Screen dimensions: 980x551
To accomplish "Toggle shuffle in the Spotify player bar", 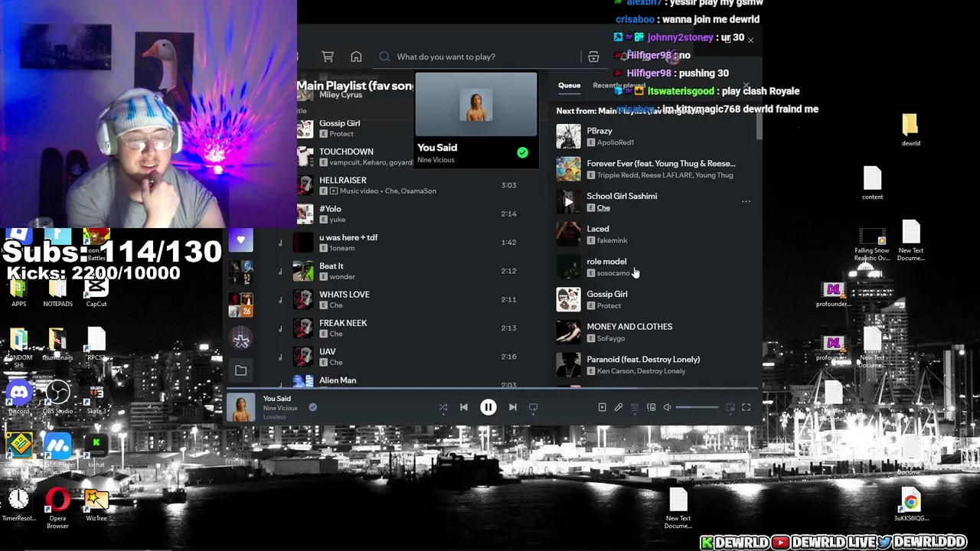I will pos(443,408).
